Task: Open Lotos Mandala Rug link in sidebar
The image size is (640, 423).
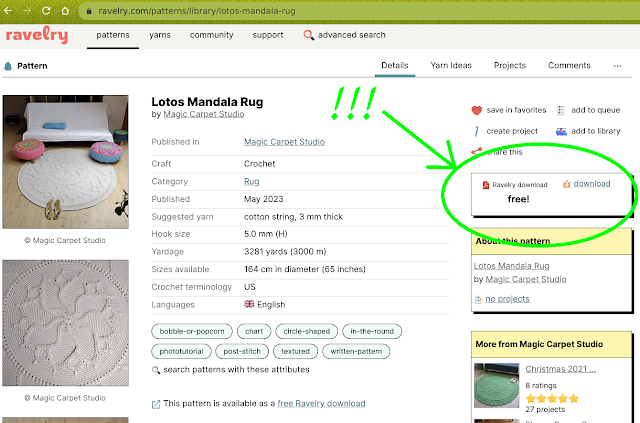Action: tap(511, 266)
